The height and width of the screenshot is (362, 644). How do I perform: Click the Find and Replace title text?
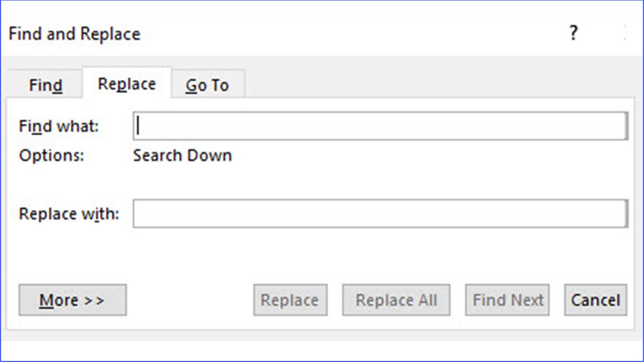pyautogui.click(x=74, y=33)
